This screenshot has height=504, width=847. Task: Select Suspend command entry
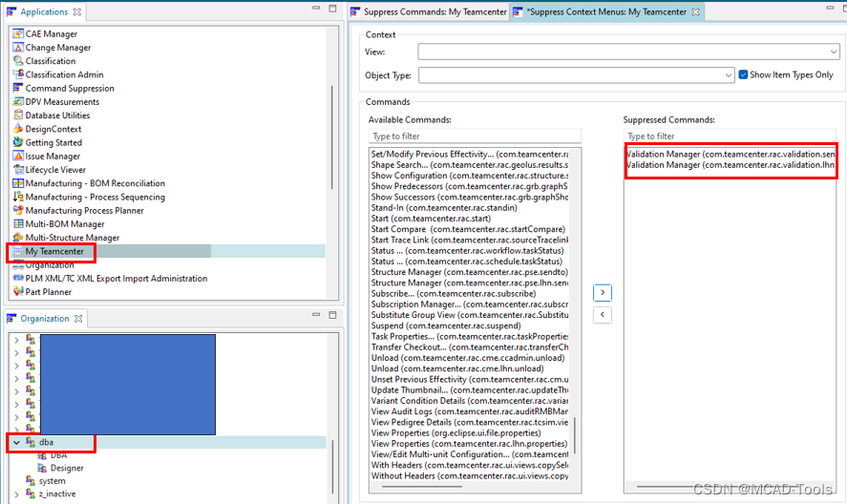click(446, 325)
